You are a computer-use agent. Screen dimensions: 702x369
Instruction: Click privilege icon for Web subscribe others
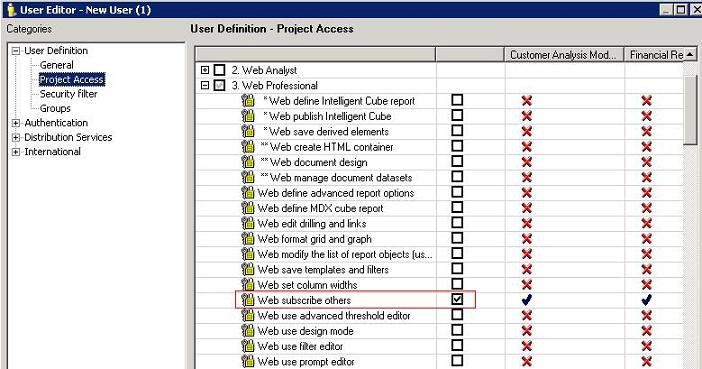point(248,300)
